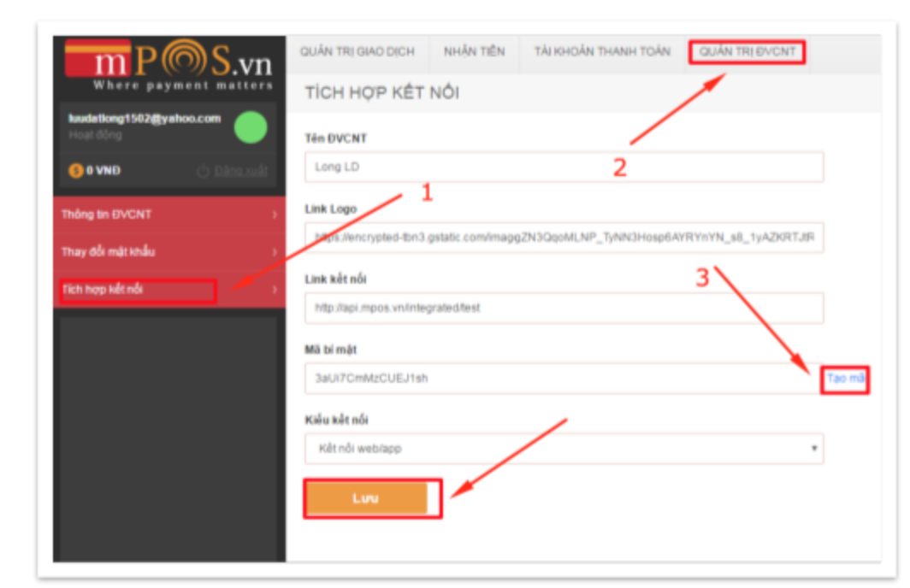Focus the Mã bí mật input field

[563, 378]
